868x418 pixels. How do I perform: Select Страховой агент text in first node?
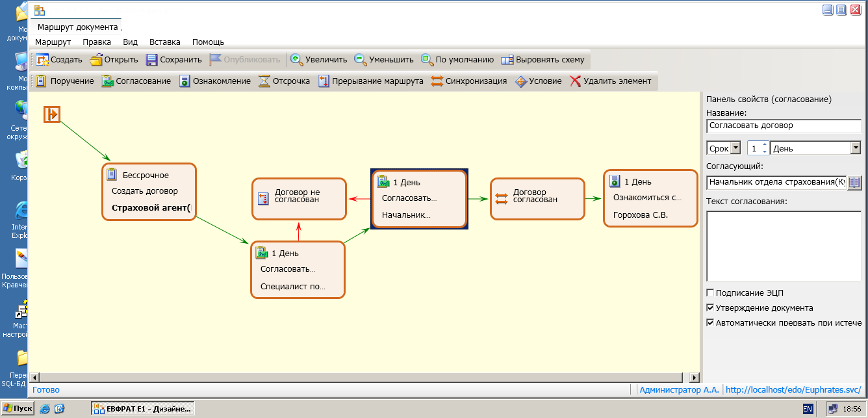coord(151,208)
